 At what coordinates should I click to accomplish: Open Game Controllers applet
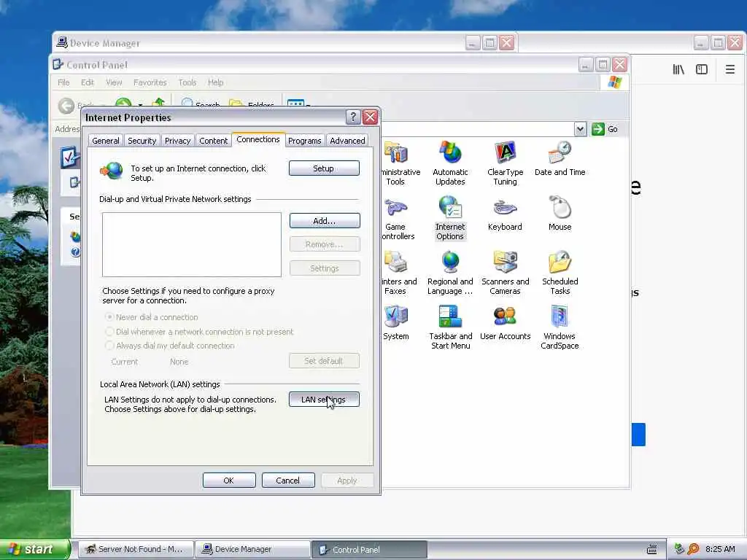[398, 217]
